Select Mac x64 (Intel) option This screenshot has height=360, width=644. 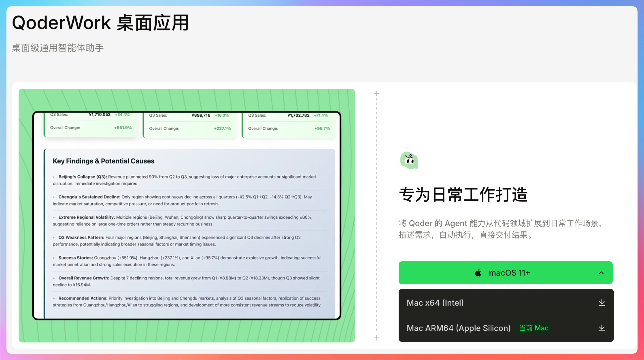tap(435, 303)
